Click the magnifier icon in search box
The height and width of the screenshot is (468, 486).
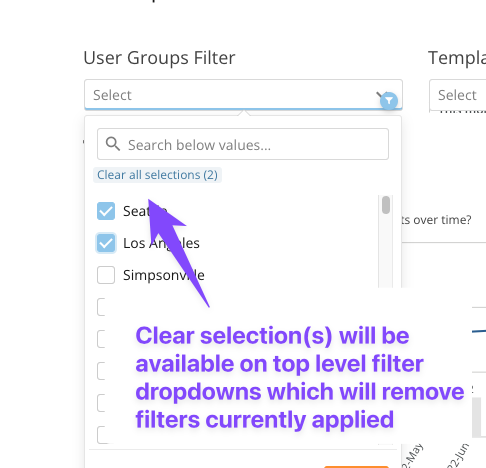click(113, 144)
